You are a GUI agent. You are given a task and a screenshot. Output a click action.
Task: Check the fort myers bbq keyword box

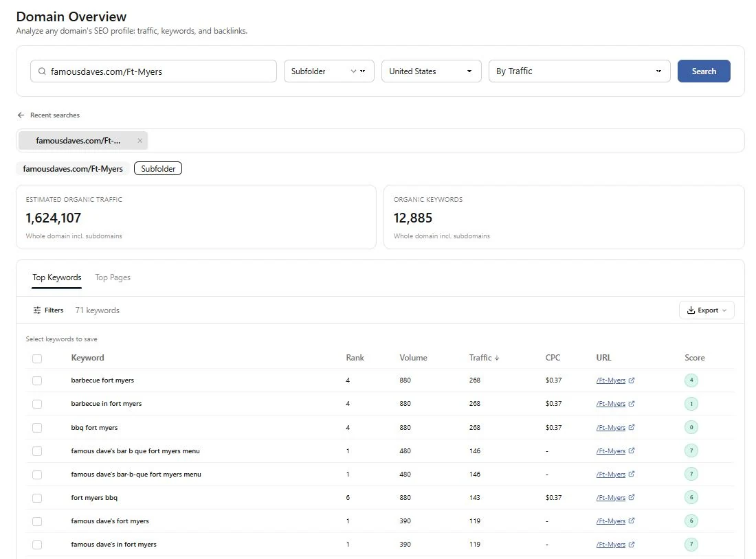(x=37, y=498)
